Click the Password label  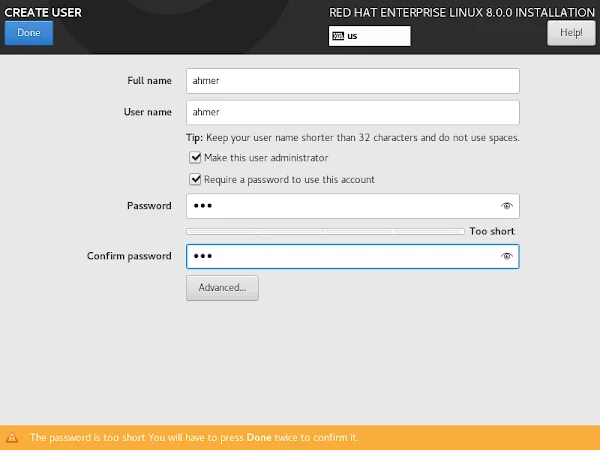(x=149, y=206)
